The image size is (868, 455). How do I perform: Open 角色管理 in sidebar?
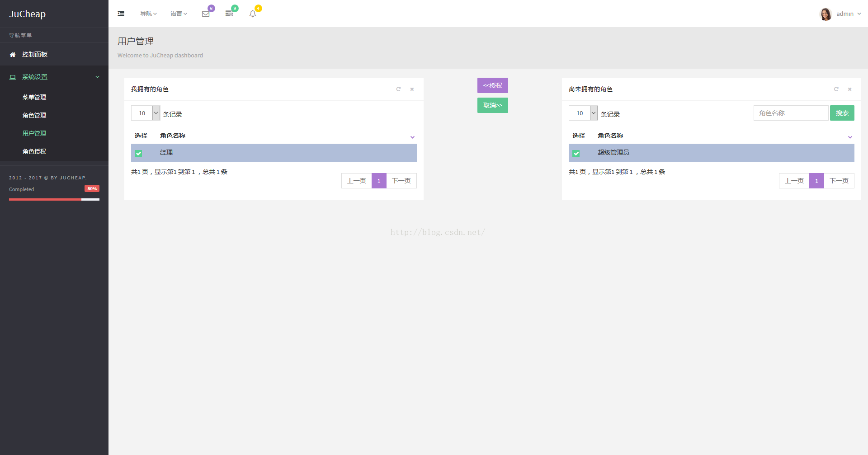34,115
